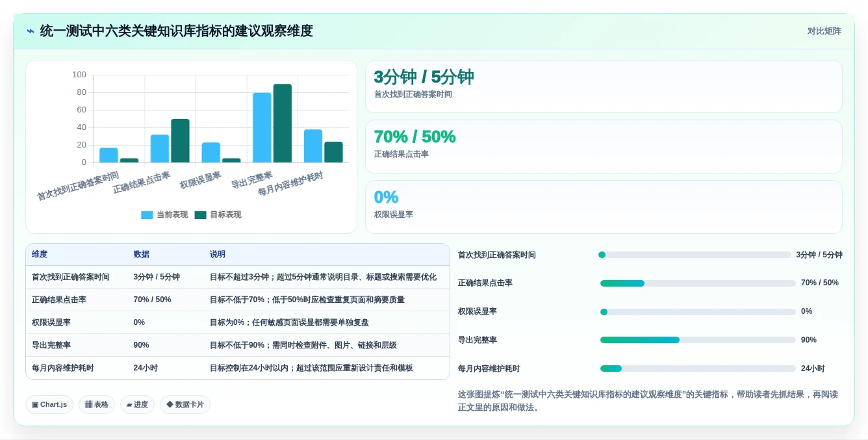This screenshot has width=868, height=440.
Task: Click the 权限误显率 progress bar
Action: [698, 312]
